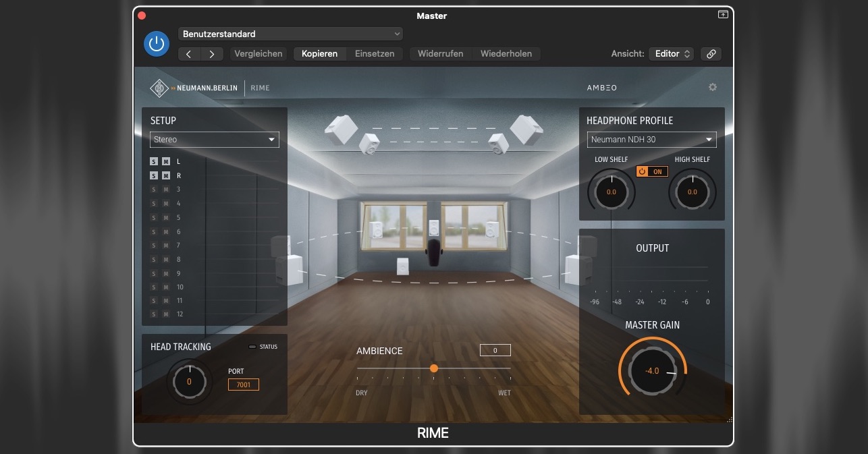The height and width of the screenshot is (454, 868).
Task: Solo channel 8
Action: [x=154, y=260]
